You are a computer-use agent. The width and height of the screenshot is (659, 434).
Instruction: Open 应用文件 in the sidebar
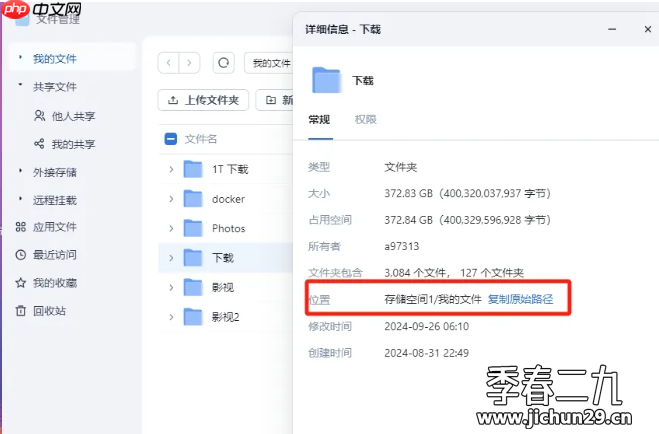click(55, 227)
